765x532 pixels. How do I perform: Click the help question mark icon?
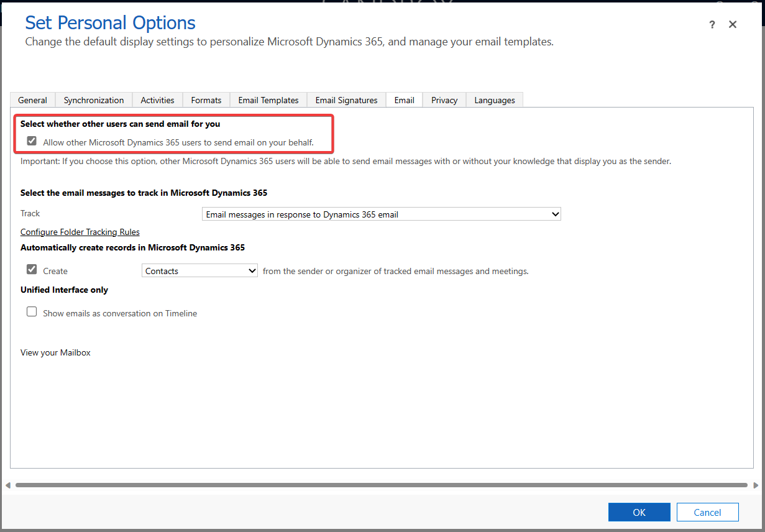click(712, 25)
